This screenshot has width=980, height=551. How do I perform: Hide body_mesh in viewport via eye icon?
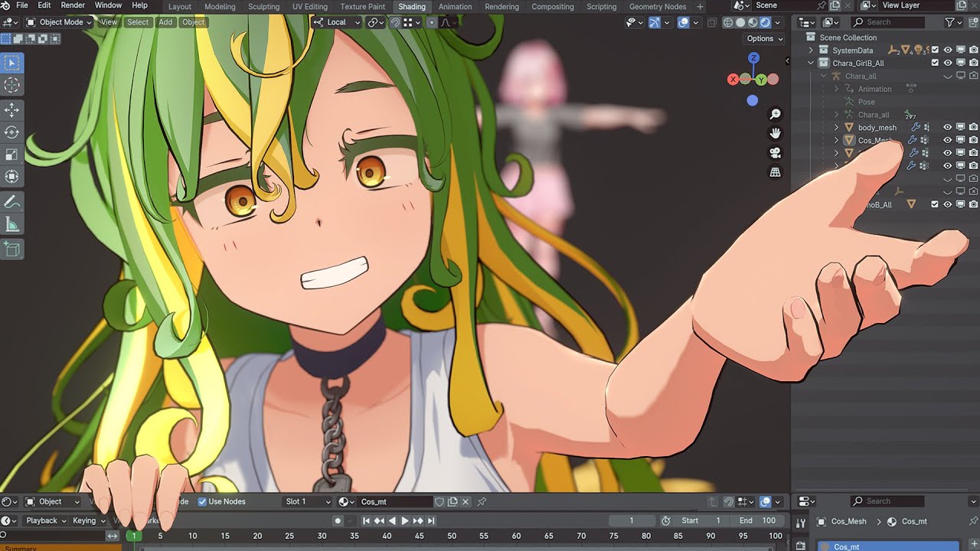click(x=948, y=128)
